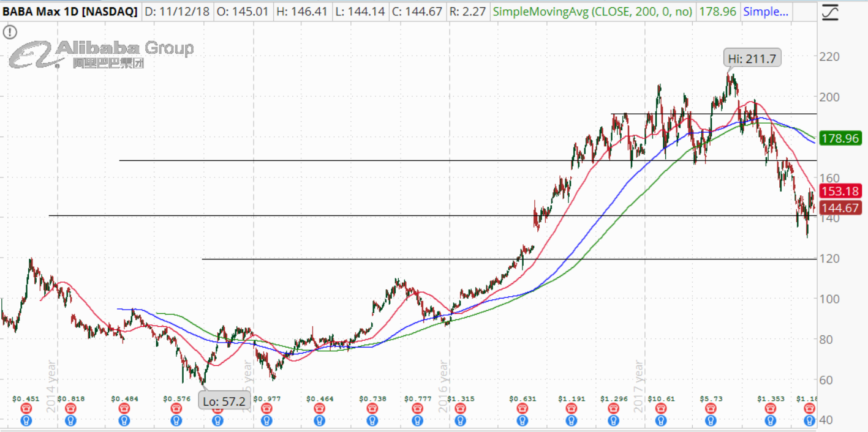Screen dimensions: 868x432
Task: Open the red phone event under $1.315
Action: tap(461, 409)
